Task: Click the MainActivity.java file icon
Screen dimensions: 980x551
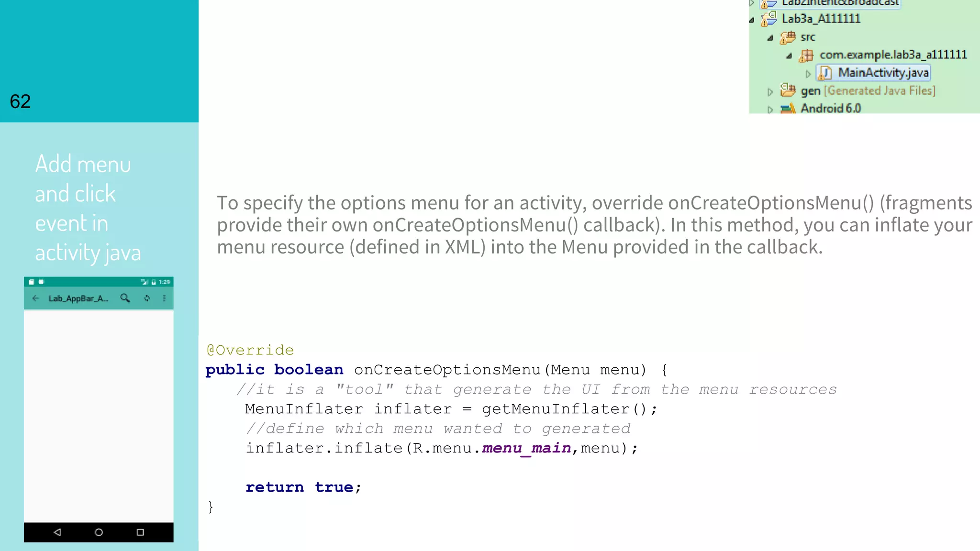Action: [x=825, y=73]
